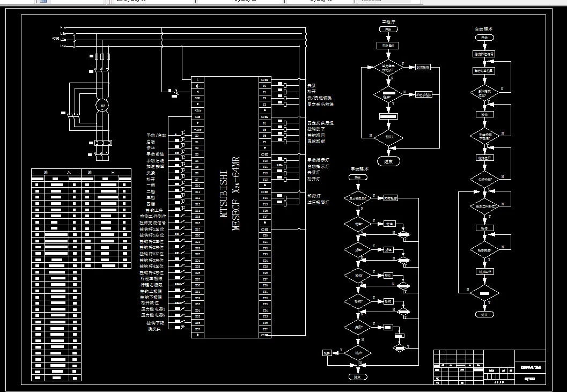Select the 自动指示灯 output label
The width and height of the screenshot is (567, 392).
point(318,166)
